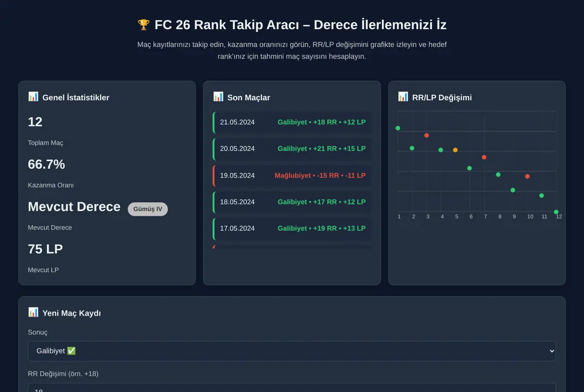Select the 17.05.2024 match entry
This screenshot has width=584, height=392.
coord(292,229)
